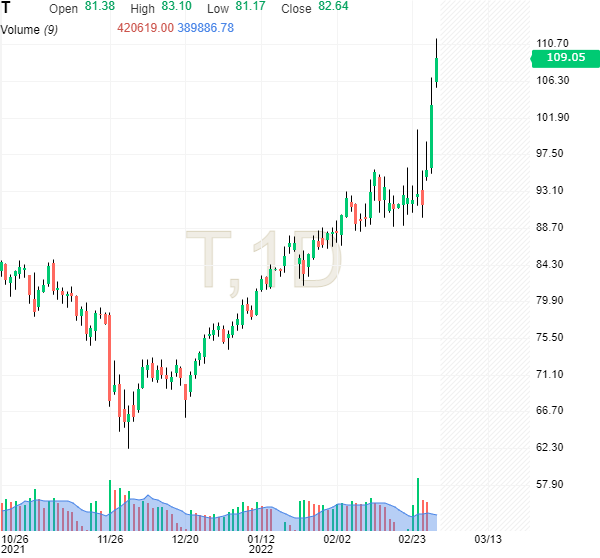Click the 97.50 price axis label

click(x=549, y=153)
